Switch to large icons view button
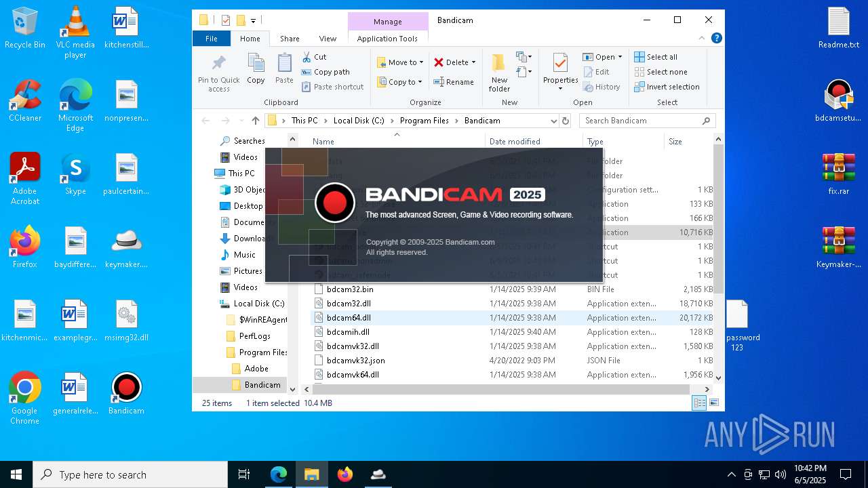The image size is (868, 488). coord(713,403)
